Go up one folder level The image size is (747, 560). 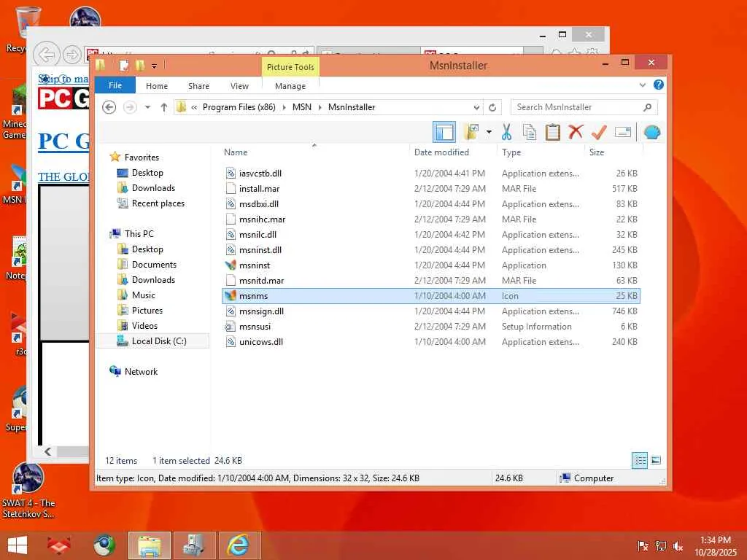(x=164, y=107)
